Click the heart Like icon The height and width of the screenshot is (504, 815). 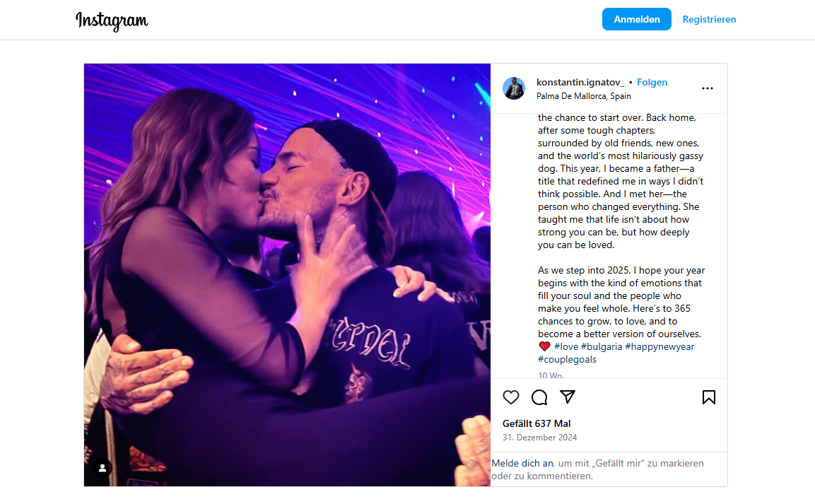click(x=511, y=397)
